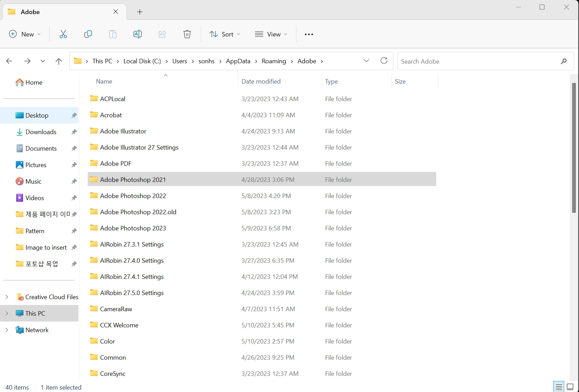The width and height of the screenshot is (579, 392).
Task: Open the See more three-dots menu
Action: 309,34
